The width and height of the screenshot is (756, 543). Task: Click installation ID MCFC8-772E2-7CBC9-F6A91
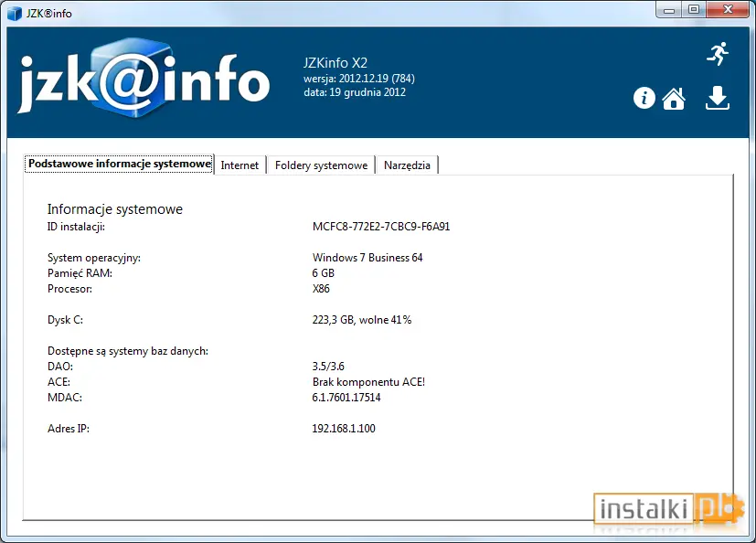point(381,227)
